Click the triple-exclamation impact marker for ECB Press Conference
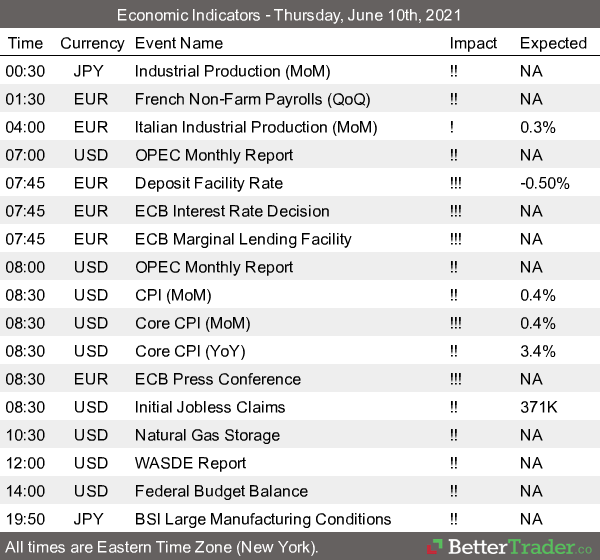Image resolution: width=600 pixels, height=560 pixels. pyautogui.click(x=458, y=379)
